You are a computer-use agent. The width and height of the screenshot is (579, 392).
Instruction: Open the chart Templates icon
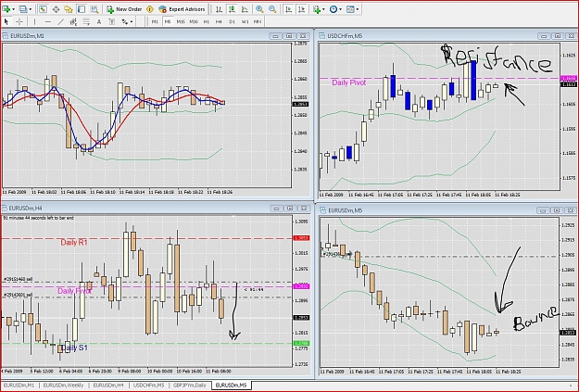(x=350, y=9)
